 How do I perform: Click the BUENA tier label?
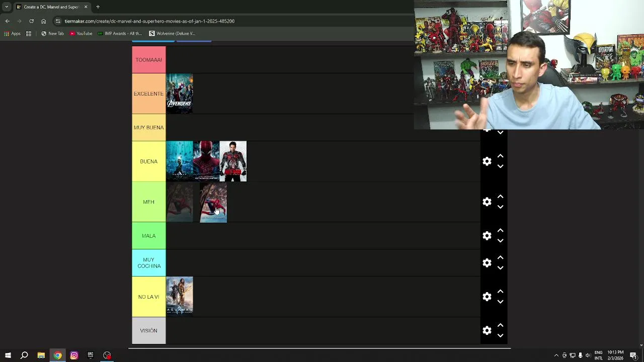tap(149, 161)
